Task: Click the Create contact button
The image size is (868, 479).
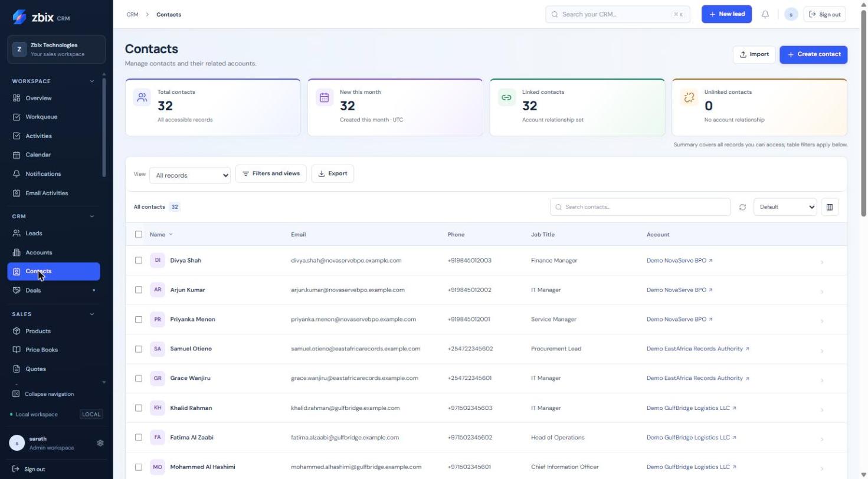Action: coord(813,54)
